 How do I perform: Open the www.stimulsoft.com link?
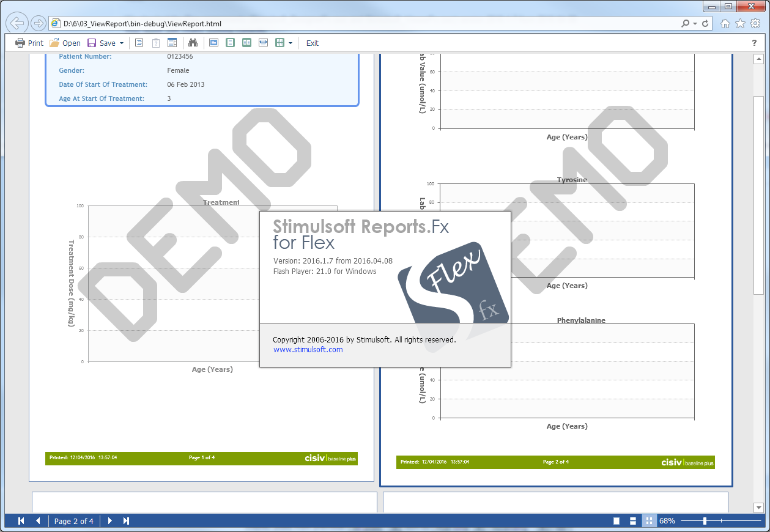pyautogui.click(x=308, y=350)
